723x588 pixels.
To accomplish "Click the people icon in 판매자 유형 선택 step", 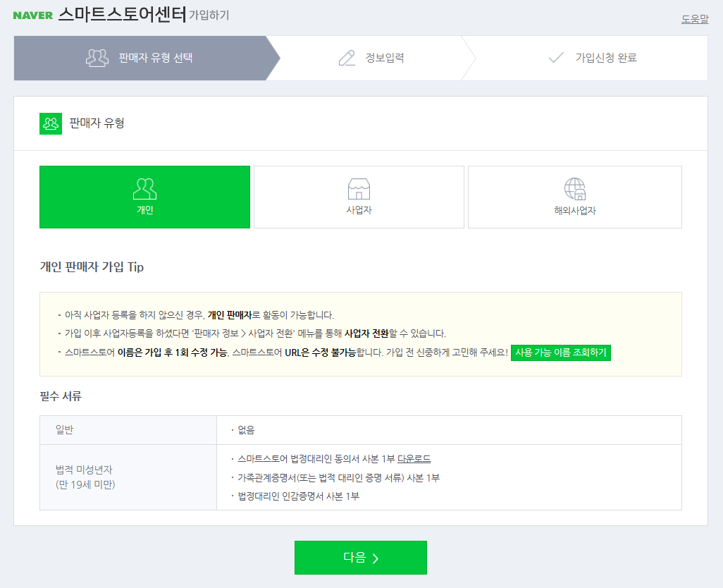I will [x=97, y=58].
